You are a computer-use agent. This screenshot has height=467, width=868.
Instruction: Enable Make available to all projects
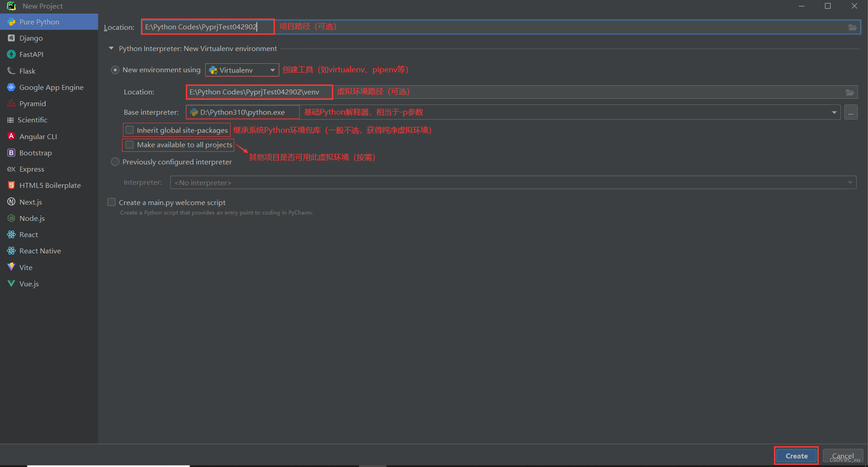130,145
